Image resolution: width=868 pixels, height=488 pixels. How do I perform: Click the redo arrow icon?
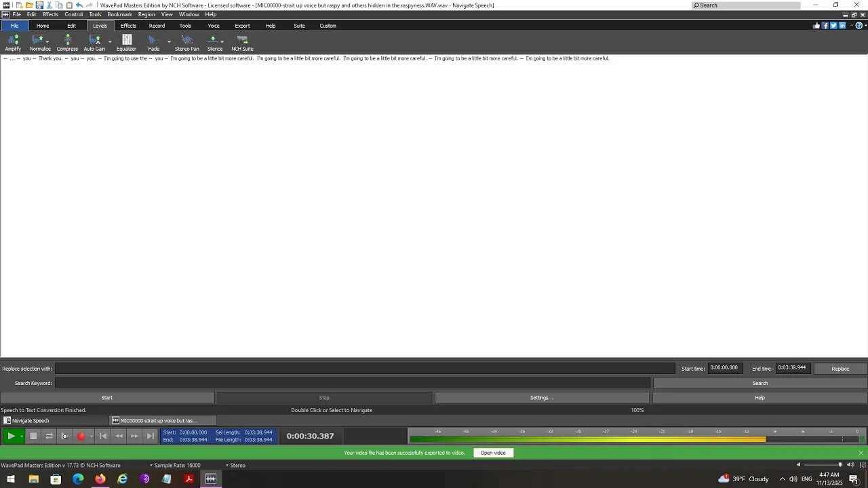coord(90,5)
